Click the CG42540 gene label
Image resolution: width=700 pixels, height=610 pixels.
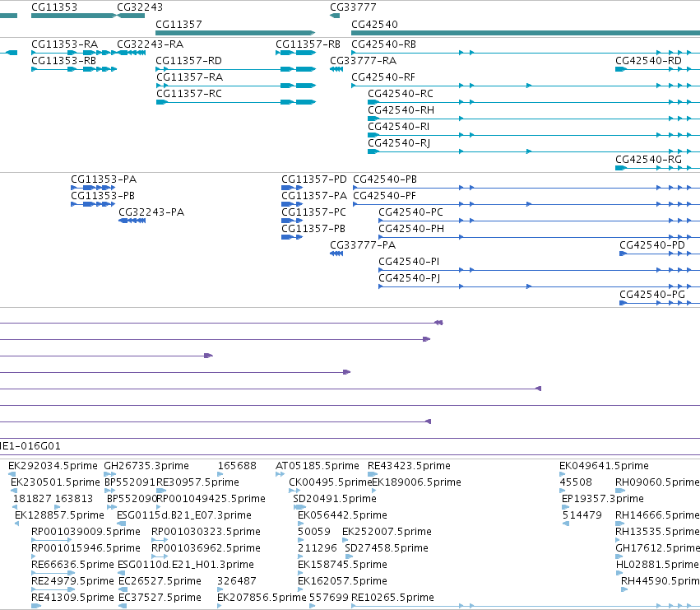[x=374, y=24]
